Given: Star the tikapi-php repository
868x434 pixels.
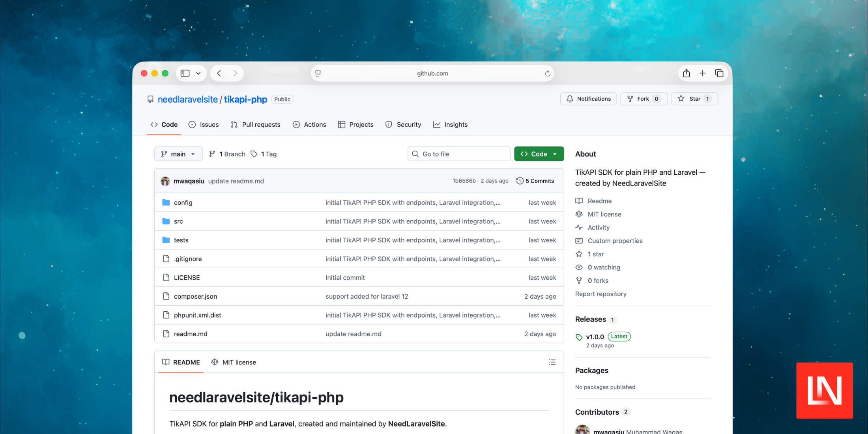Looking at the screenshot, I should click(x=694, y=99).
